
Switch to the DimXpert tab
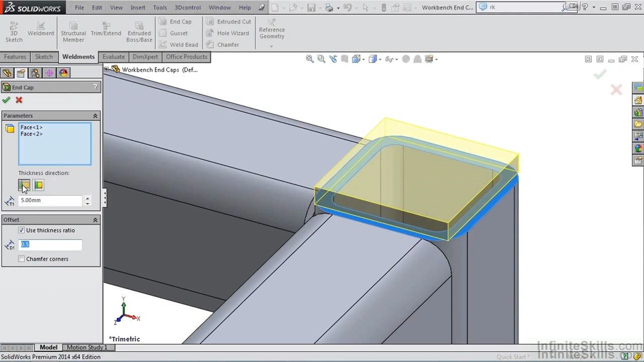(145, 56)
